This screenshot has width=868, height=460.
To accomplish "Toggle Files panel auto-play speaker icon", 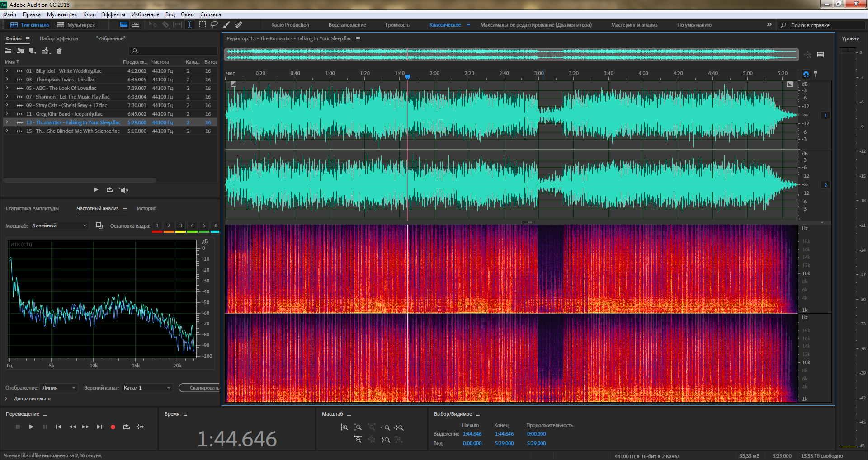I will tap(123, 190).
